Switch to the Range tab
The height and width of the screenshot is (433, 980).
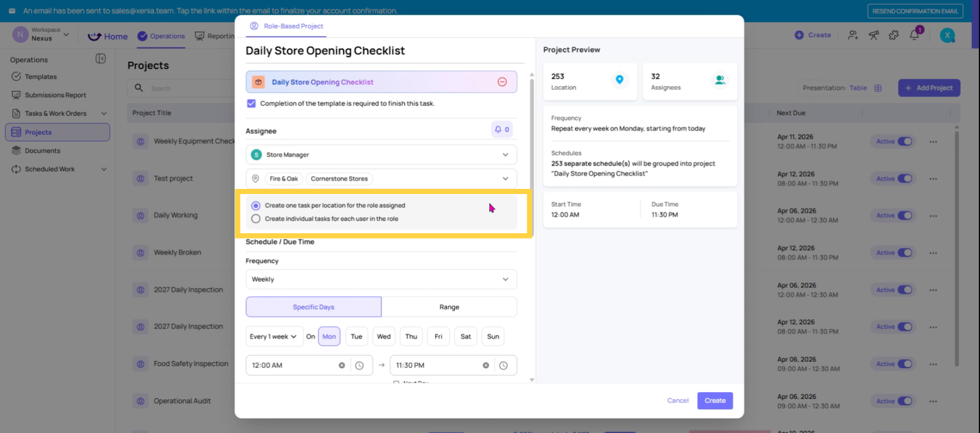449,307
